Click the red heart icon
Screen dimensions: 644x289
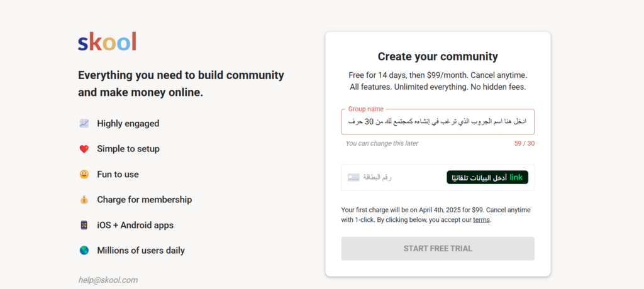84,149
